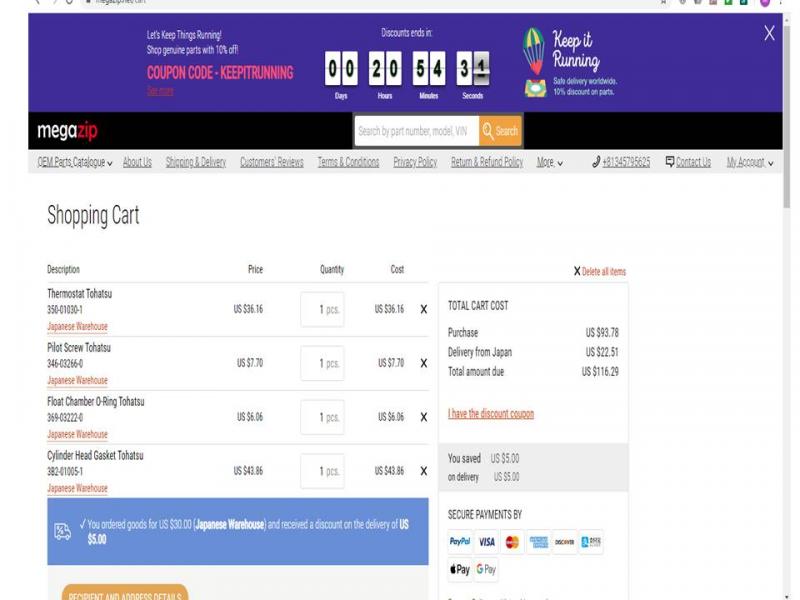
Task: Remove Thermostat Tohatsu with its X icon
Action: tap(423, 310)
